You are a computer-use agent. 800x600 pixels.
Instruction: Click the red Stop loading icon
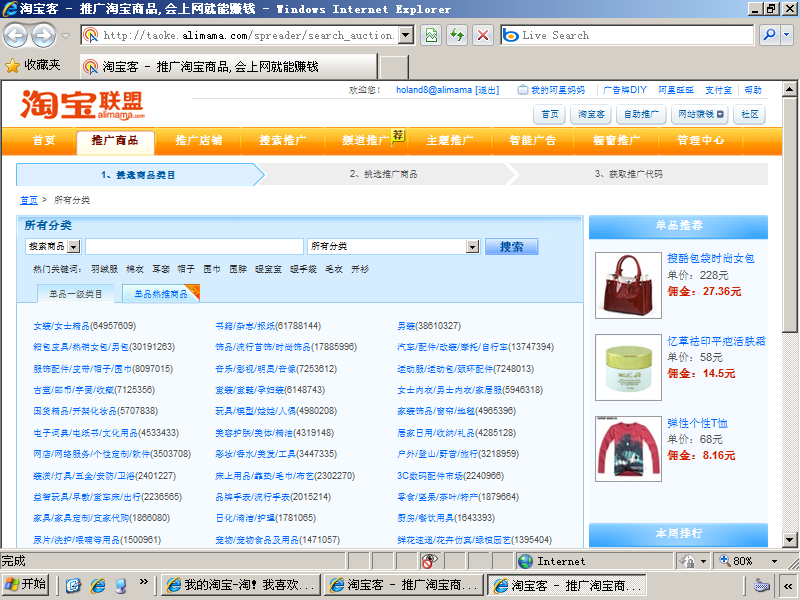pyautogui.click(x=483, y=35)
